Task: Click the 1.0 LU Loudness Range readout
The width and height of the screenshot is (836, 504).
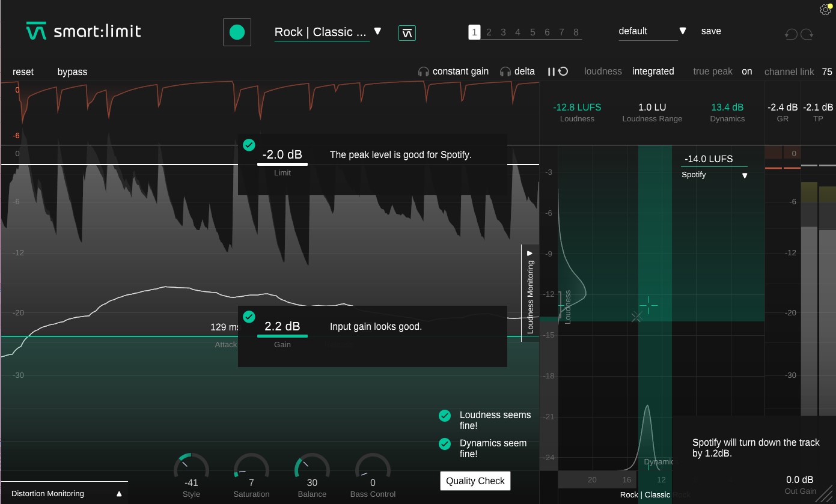Action: coord(652,107)
